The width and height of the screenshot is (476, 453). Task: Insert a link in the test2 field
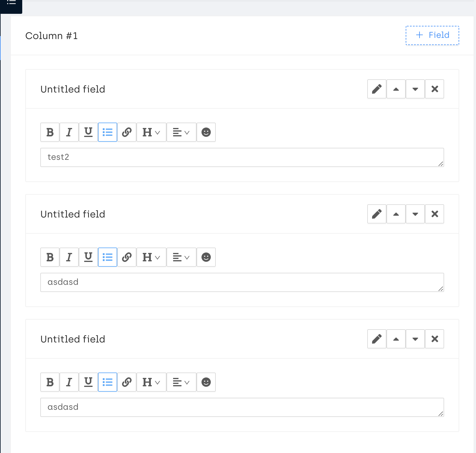coord(127,132)
